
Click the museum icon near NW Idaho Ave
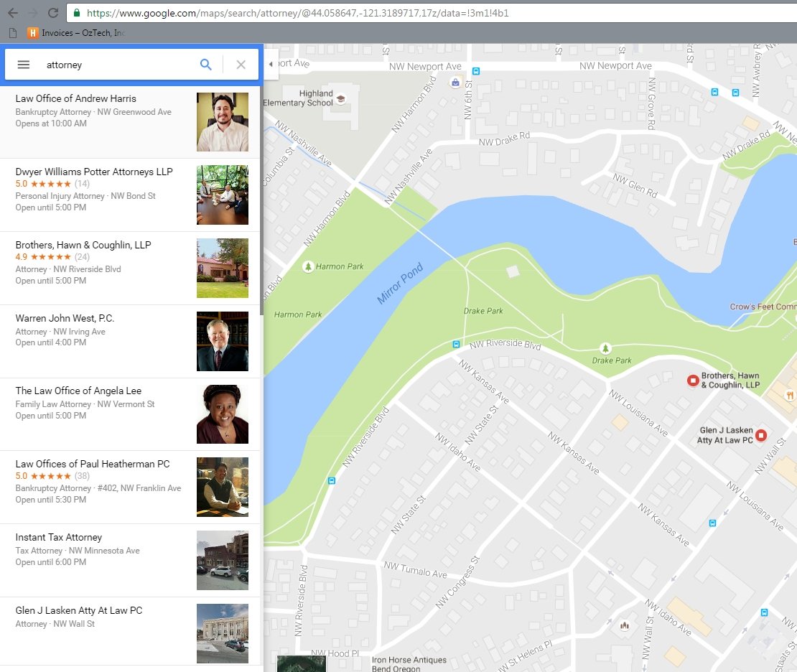tap(625, 626)
